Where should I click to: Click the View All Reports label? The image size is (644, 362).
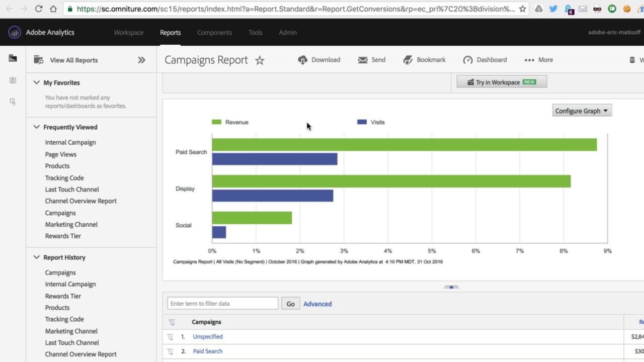(x=74, y=60)
